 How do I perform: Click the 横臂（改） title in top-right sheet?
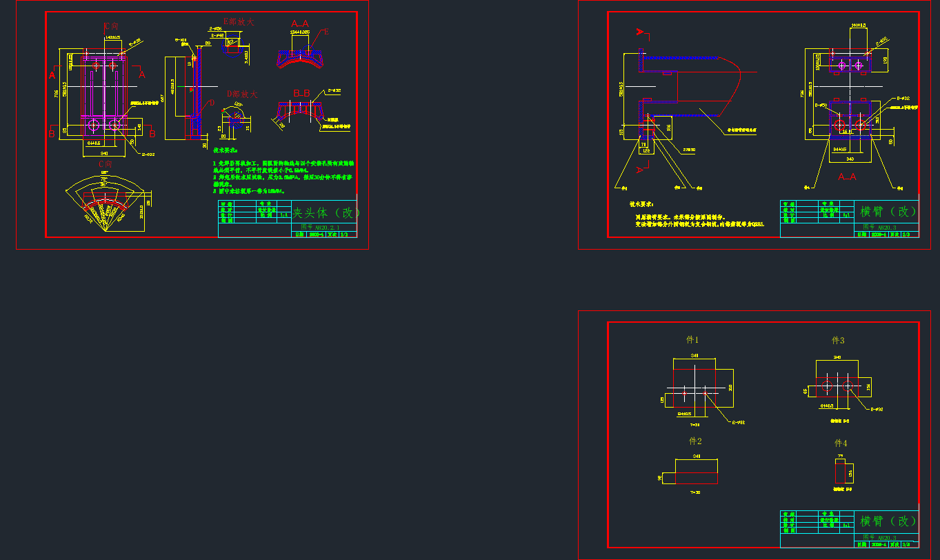pyautogui.click(x=888, y=212)
